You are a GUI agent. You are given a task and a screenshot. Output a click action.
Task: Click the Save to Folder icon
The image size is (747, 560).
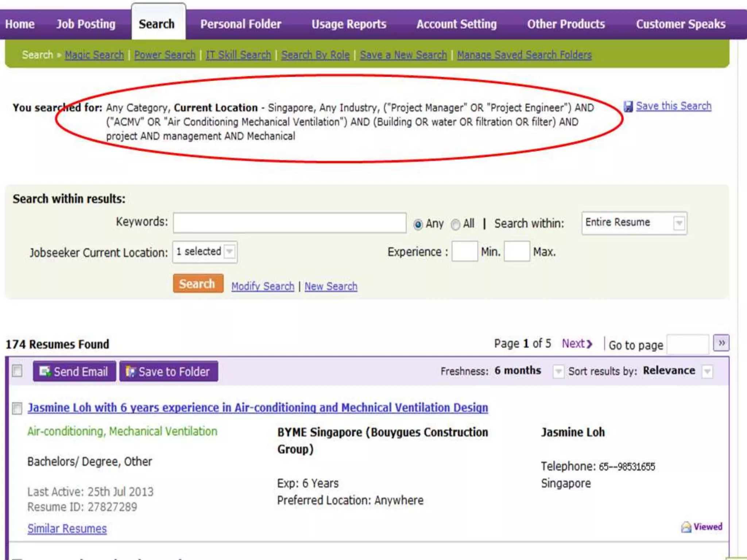(x=130, y=372)
